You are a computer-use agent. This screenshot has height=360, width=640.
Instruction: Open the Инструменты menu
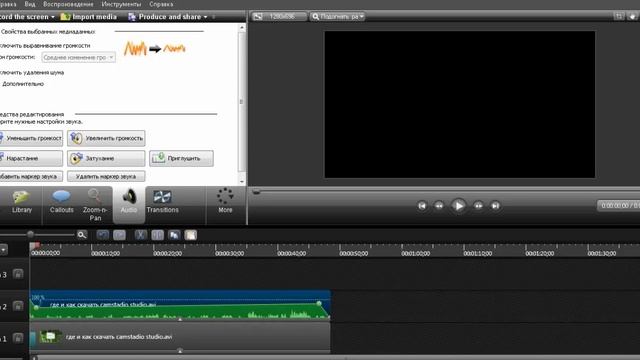(121, 4)
